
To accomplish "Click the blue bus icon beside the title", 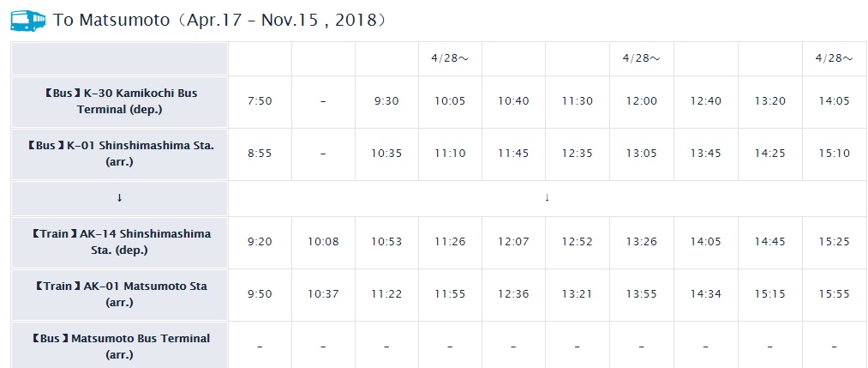I will 28,21.
